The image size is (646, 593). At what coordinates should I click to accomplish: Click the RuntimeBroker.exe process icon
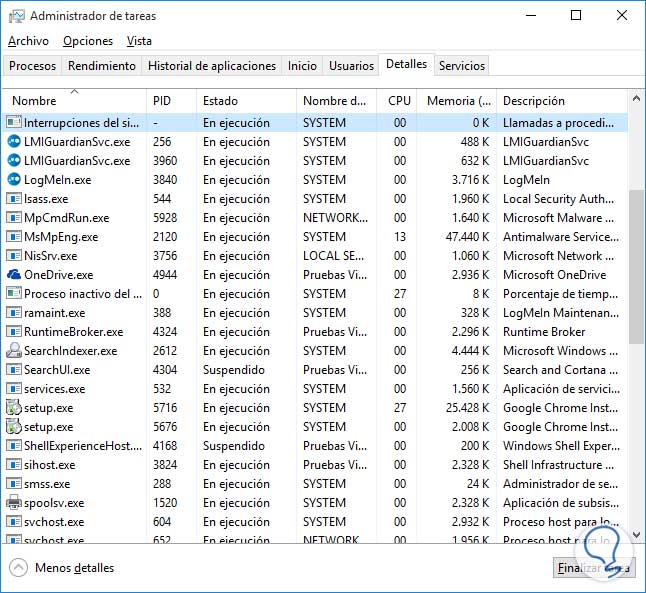point(14,331)
